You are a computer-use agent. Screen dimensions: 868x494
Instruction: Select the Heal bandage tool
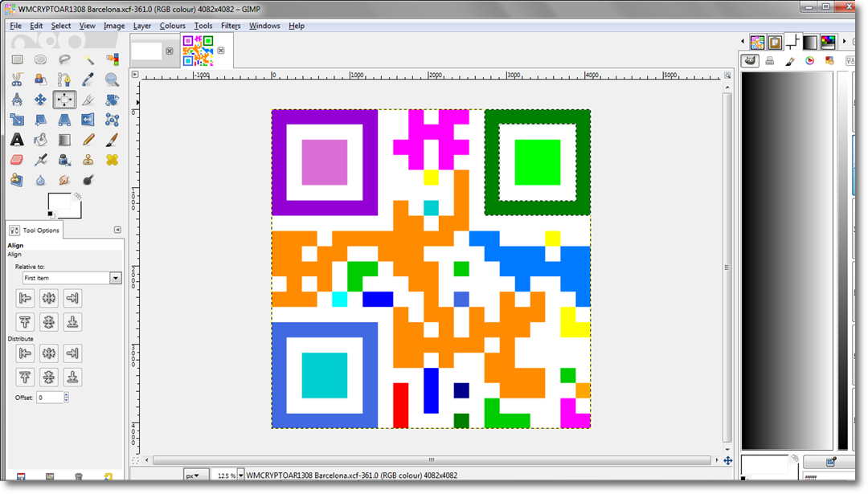click(x=113, y=160)
